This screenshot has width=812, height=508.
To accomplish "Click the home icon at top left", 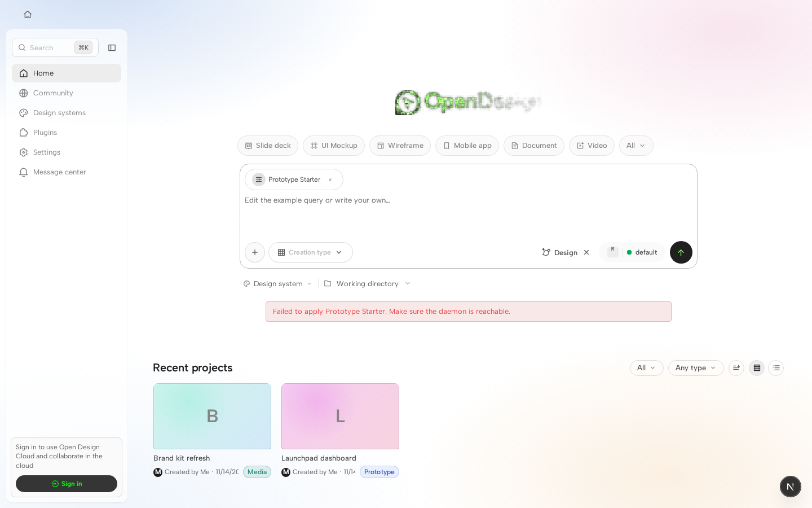I will (x=28, y=15).
